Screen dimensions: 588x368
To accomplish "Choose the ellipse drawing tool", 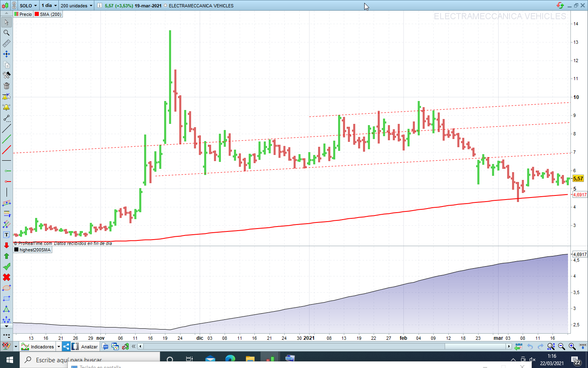I will pos(7,288).
